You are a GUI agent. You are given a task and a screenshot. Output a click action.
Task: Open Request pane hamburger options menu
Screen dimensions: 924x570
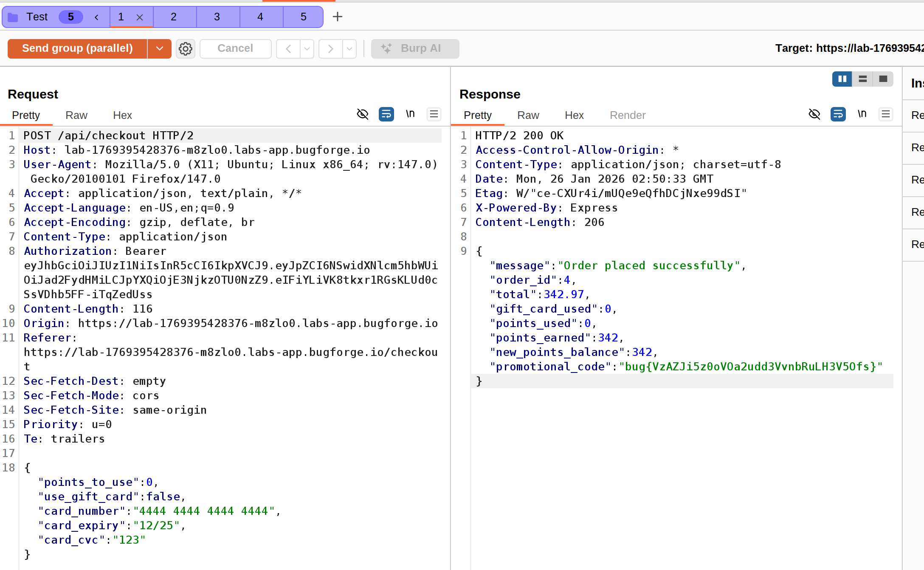pos(434,114)
